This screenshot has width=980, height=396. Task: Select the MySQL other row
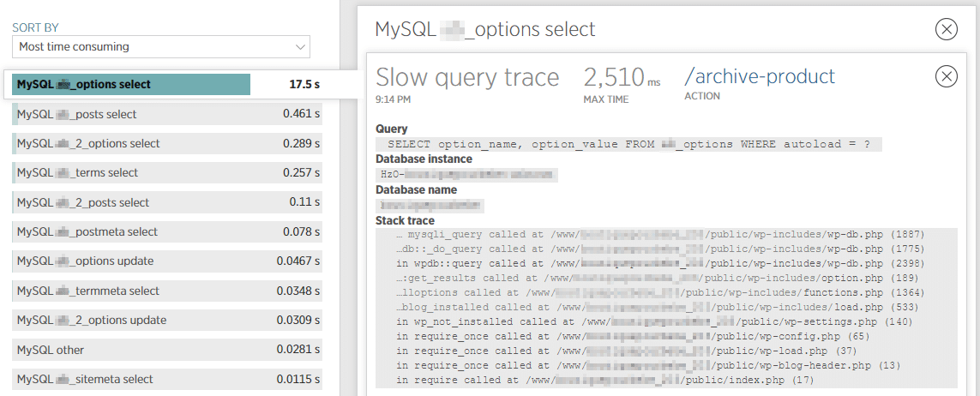[x=167, y=350]
